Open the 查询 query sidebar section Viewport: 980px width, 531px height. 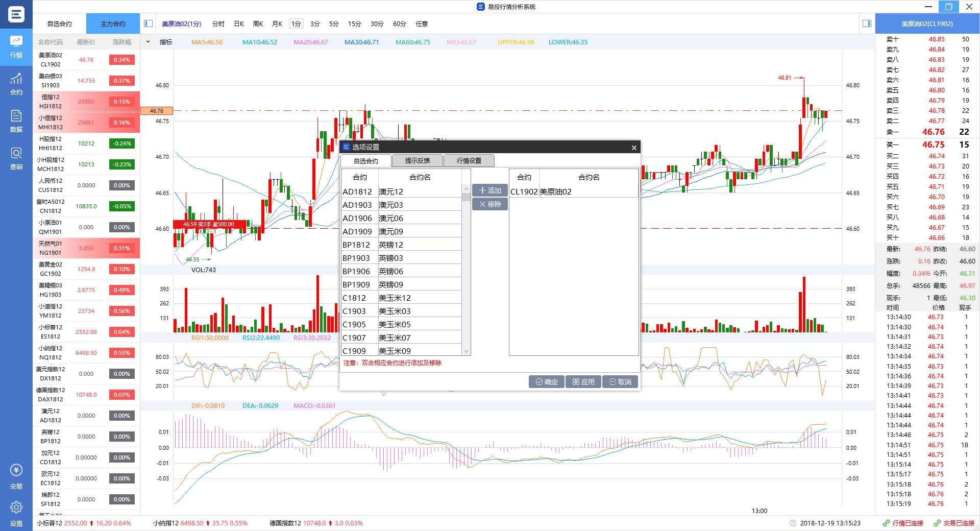point(16,159)
